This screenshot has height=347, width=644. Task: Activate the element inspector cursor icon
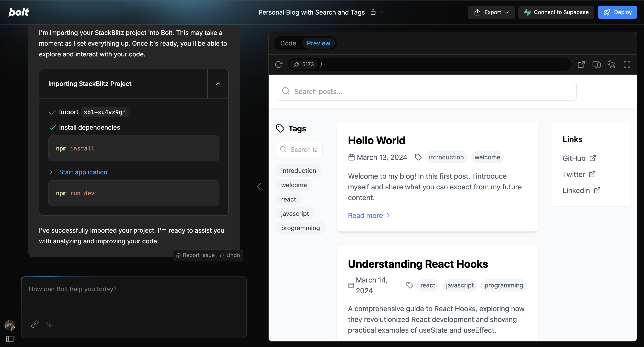(612, 64)
